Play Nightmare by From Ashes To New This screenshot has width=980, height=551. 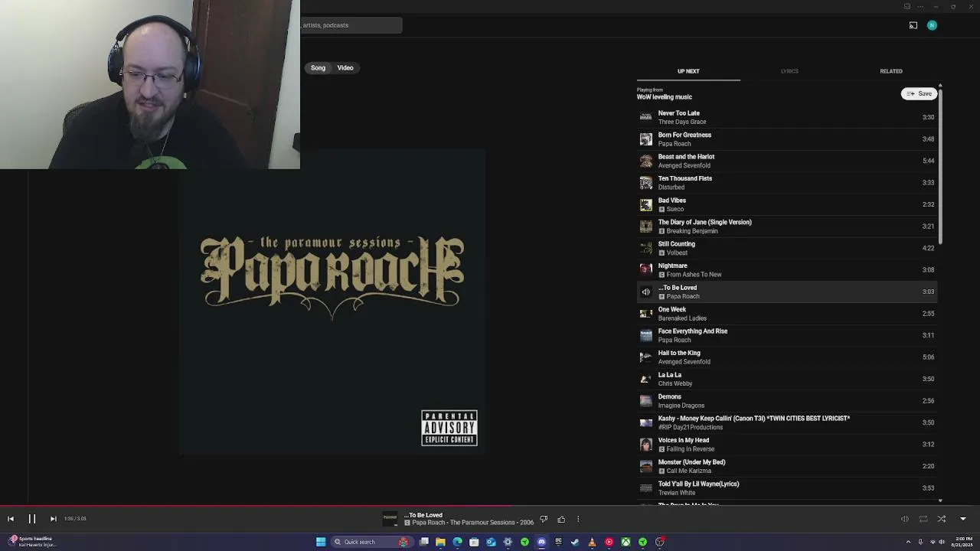pos(786,270)
